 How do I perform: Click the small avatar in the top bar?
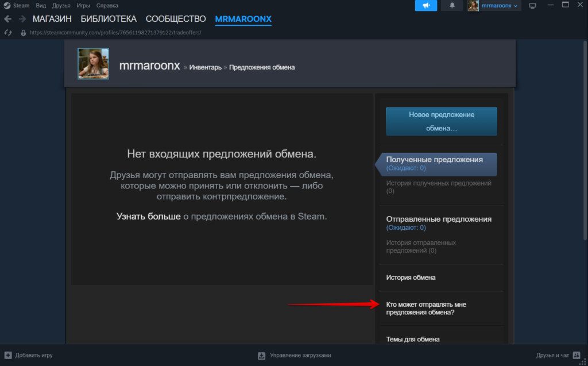tap(473, 6)
